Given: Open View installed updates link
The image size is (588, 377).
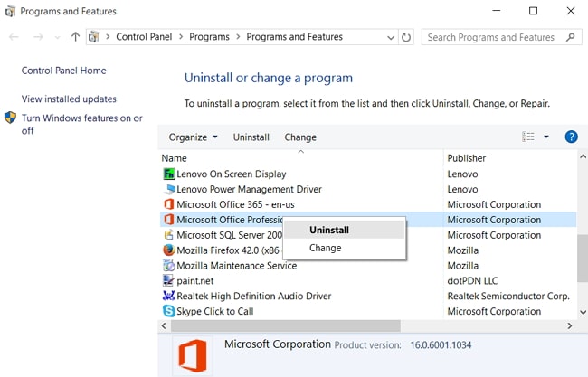Looking at the screenshot, I should pos(69,99).
